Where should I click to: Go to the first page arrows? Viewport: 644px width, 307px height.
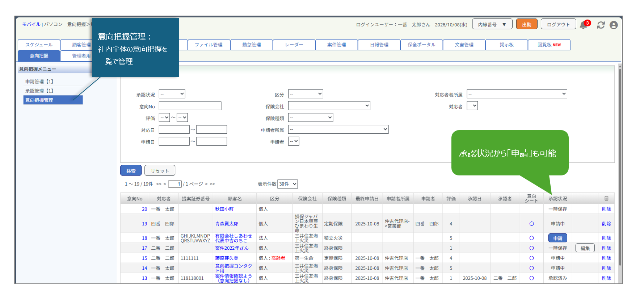point(159,184)
